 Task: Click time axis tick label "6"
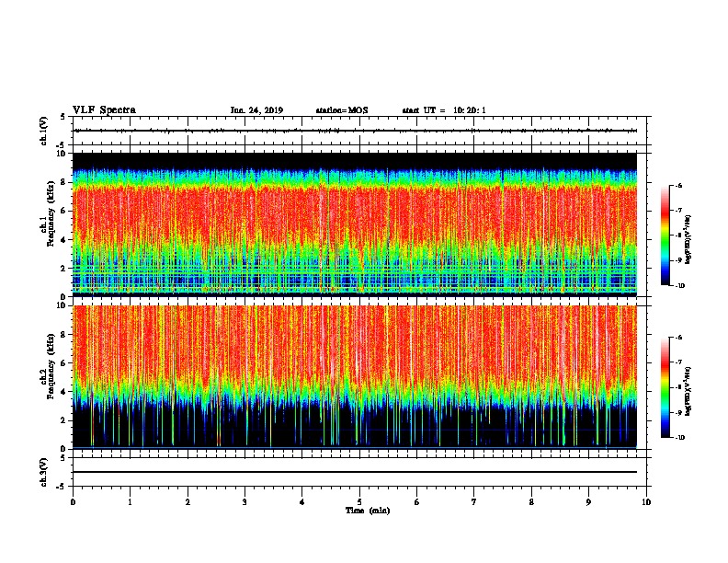coord(417,502)
